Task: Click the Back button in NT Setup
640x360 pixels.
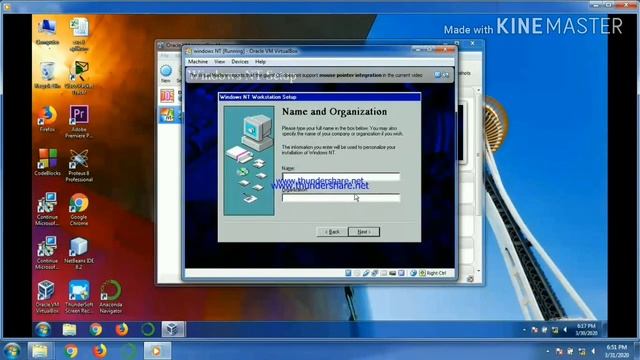Action: pyautogui.click(x=332, y=232)
